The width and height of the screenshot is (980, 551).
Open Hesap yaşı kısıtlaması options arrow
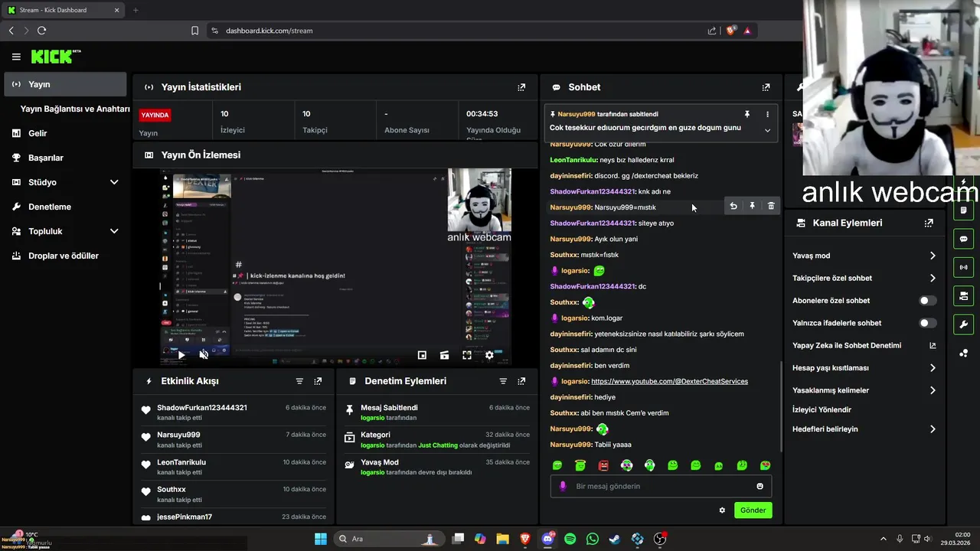(x=933, y=368)
